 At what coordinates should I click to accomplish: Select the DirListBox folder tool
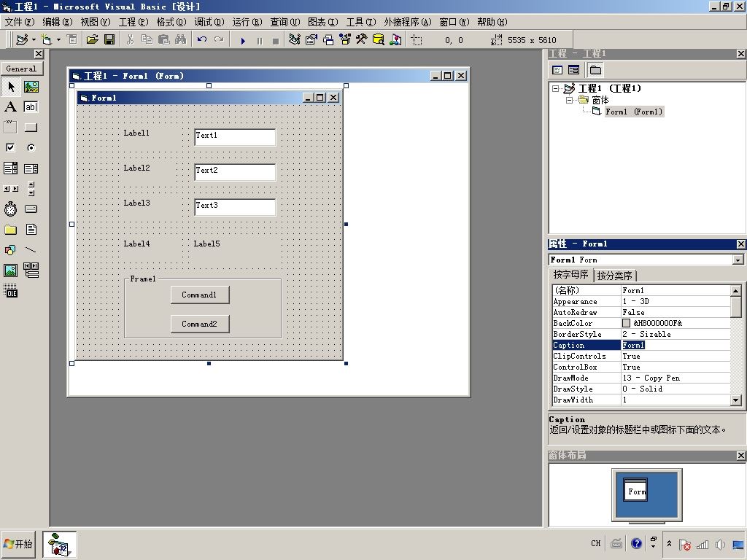click(x=11, y=230)
